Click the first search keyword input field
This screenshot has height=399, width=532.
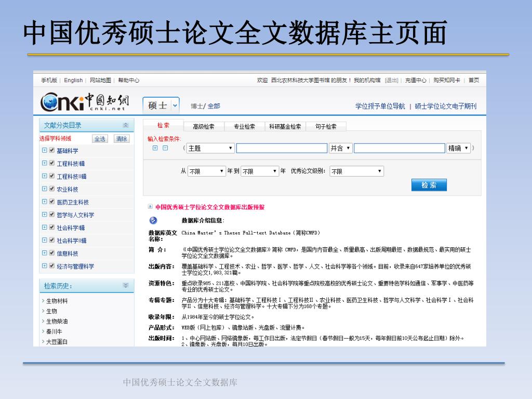click(282, 148)
